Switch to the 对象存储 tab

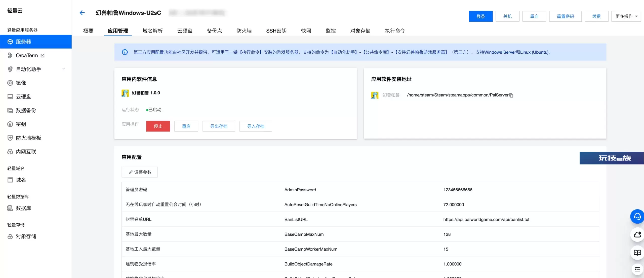pos(360,31)
